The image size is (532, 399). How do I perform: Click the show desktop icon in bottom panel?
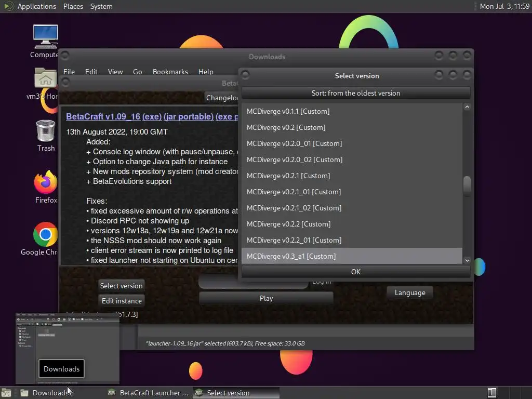[x=6, y=393]
